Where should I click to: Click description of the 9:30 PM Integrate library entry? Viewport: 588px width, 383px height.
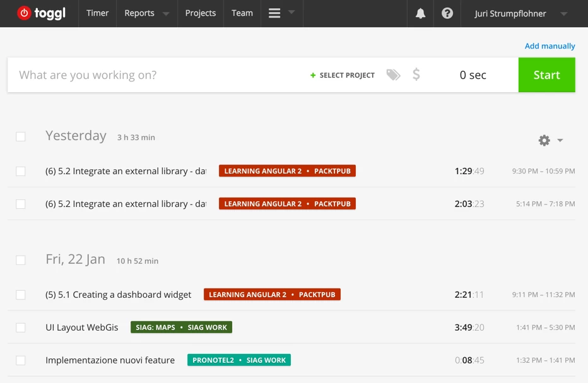[126, 171]
